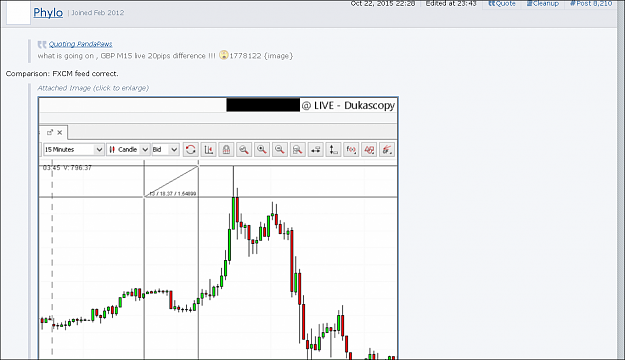Open Phylo's user profile link
This screenshot has width=625, height=360.
pos(48,12)
